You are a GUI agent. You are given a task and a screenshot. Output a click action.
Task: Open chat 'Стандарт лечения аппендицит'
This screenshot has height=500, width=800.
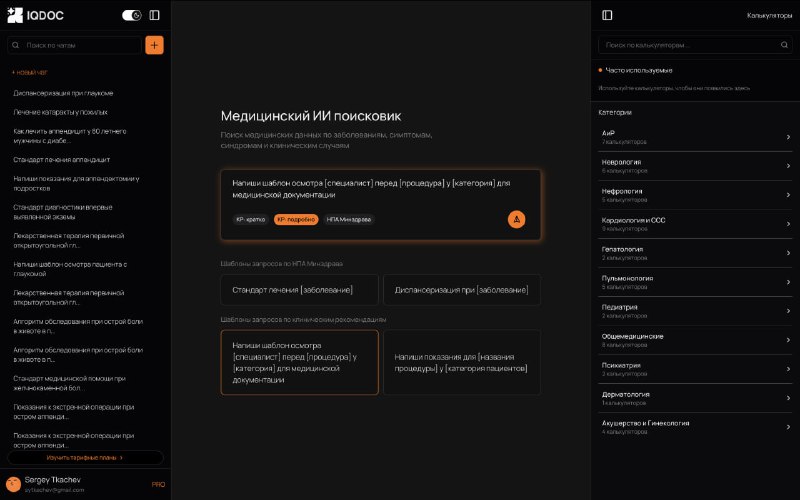click(61, 159)
